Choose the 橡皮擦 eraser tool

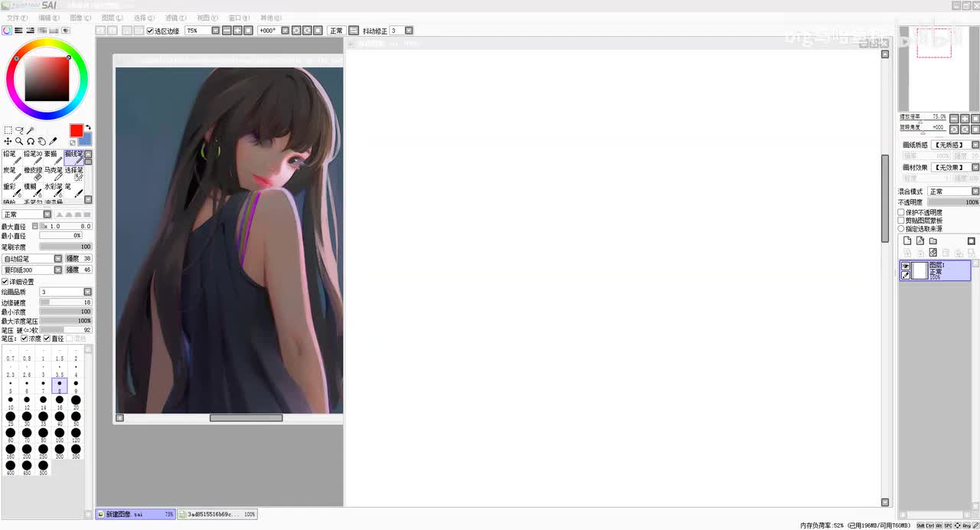tap(32, 174)
